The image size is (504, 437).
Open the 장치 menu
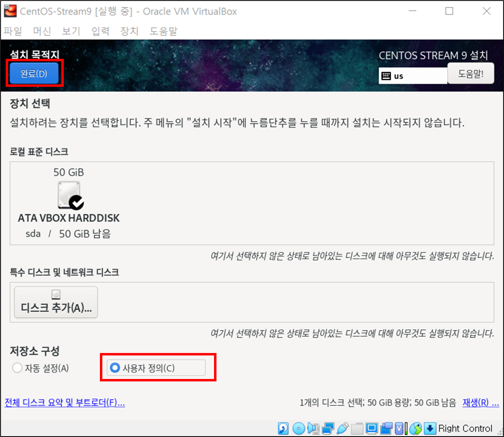coord(130,31)
